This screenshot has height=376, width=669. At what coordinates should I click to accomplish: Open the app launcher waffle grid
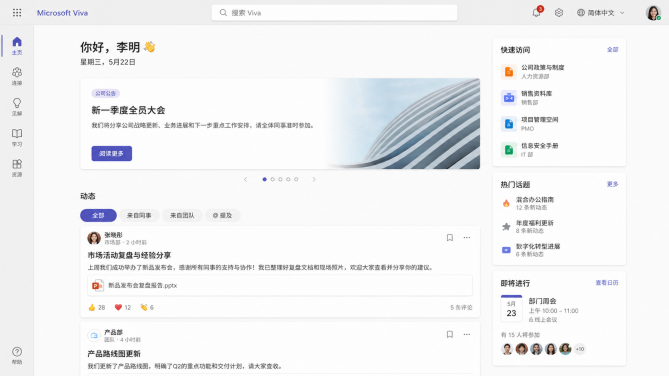[17, 13]
